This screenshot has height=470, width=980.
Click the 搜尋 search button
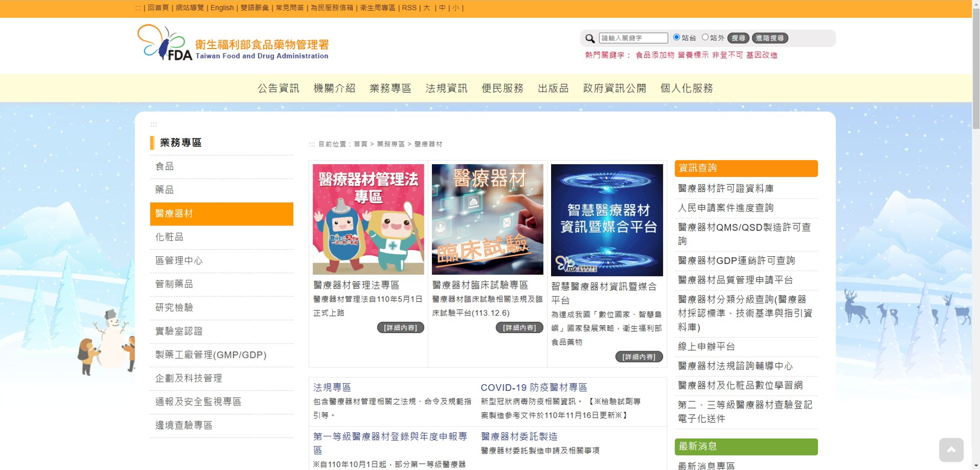click(x=738, y=38)
